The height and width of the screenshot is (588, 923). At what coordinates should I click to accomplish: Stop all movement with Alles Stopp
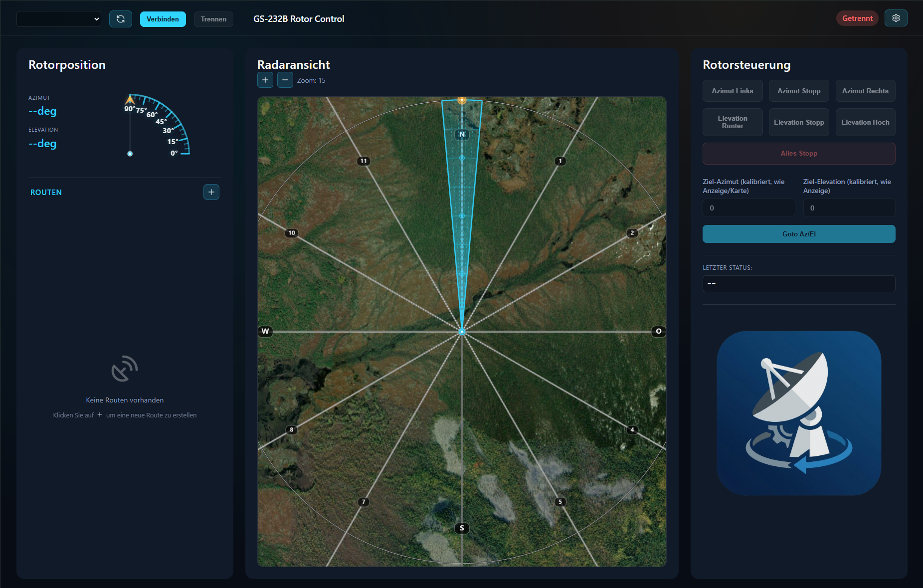[x=799, y=154]
